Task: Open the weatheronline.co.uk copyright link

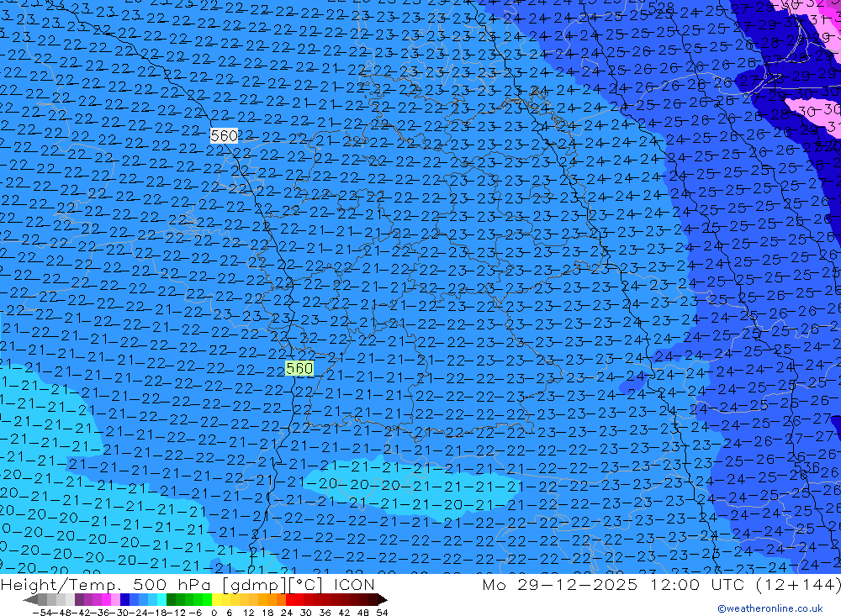Action: pyautogui.click(x=770, y=608)
